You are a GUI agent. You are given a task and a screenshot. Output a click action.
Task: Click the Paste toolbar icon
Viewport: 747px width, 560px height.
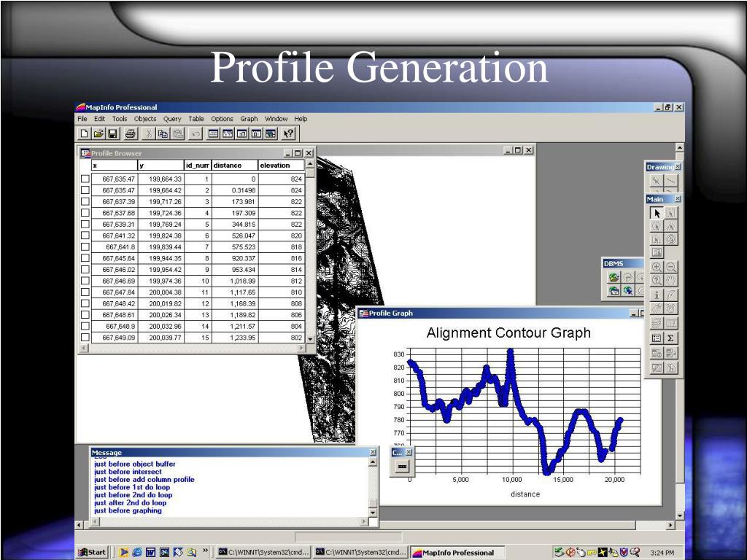(178, 134)
